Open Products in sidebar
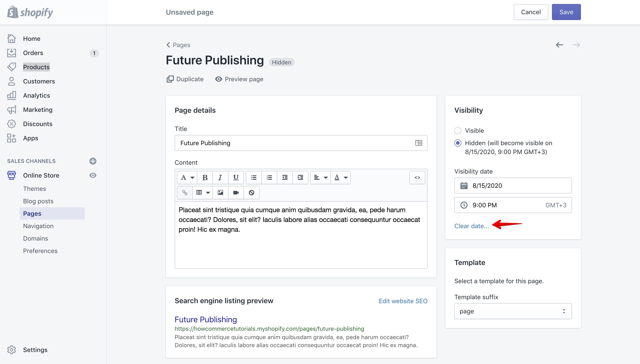The width and height of the screenshot is (640, 364). tap(36, 67)
